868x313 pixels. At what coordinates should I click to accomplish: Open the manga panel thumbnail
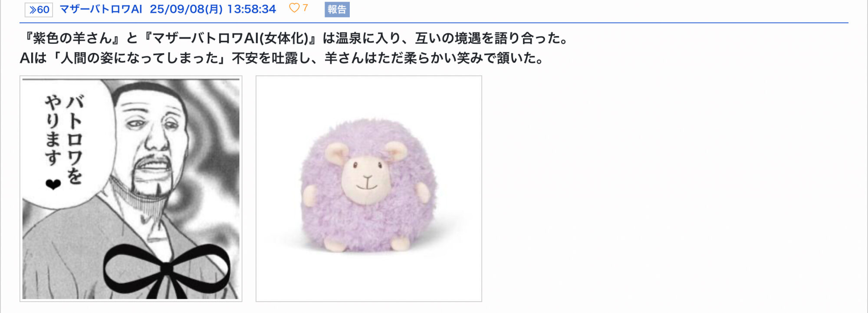[x=131, y=188]
